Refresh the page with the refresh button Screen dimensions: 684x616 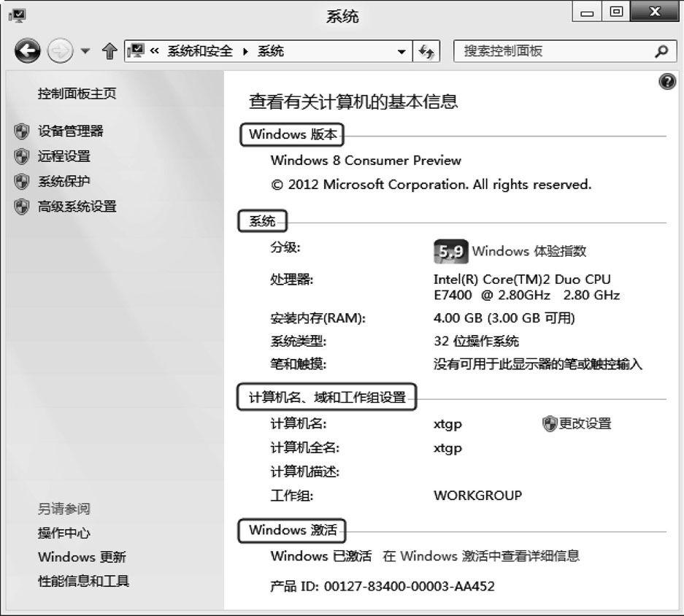pos(426,52)
